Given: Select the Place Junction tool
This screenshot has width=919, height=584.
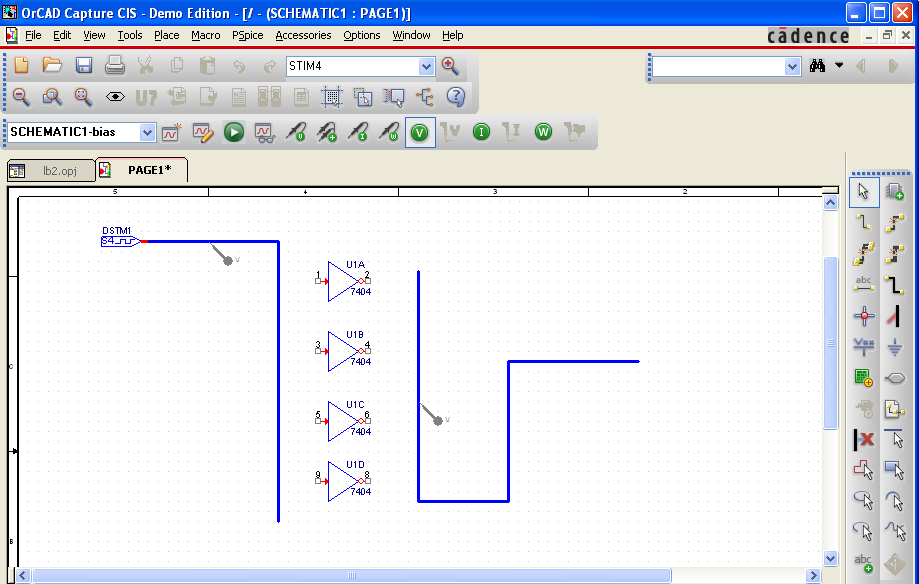Looking at the screenshot, I should pyautogui.click(x=864, y=316).
